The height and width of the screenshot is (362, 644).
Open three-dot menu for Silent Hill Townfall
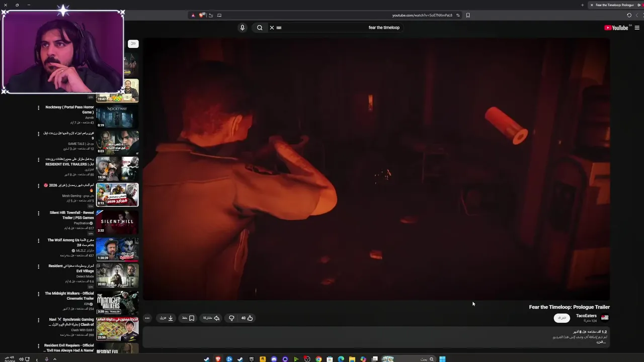38,213
